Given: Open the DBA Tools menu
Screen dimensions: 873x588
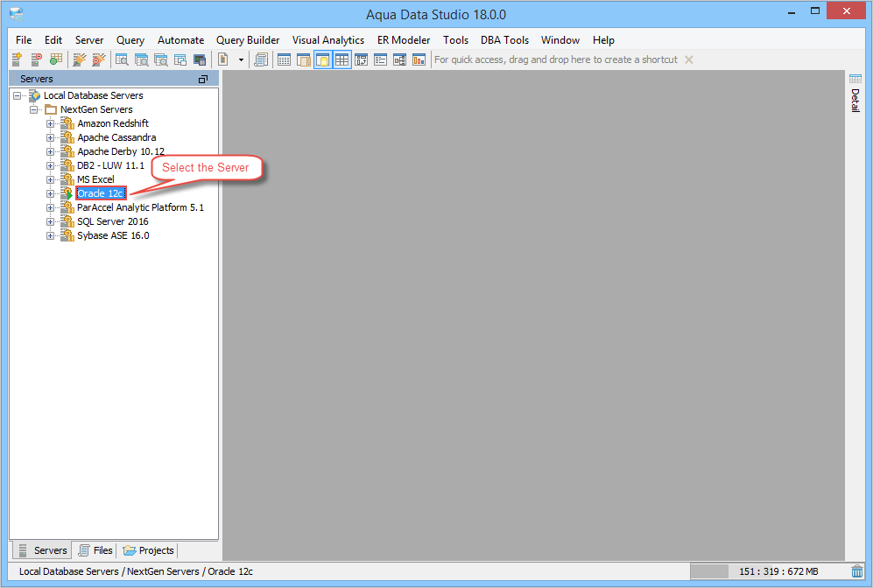Looking at the screenshot, I should tap(505, 40).
